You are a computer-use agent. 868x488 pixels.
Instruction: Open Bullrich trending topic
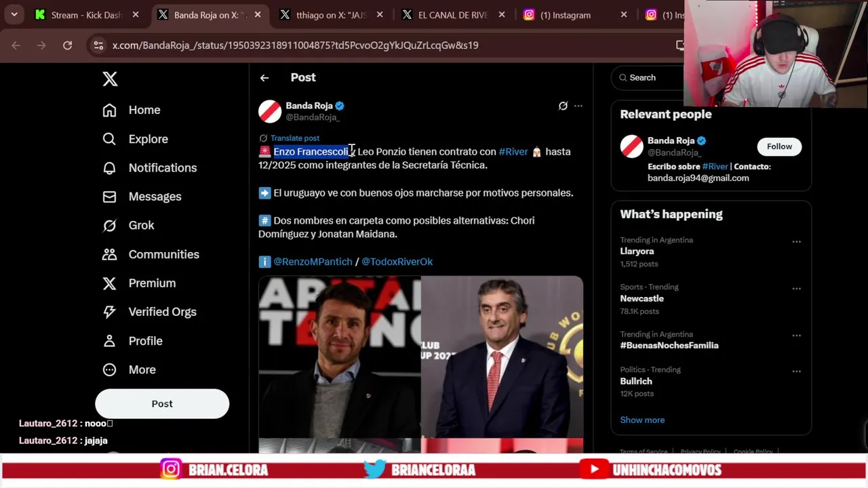635,382
